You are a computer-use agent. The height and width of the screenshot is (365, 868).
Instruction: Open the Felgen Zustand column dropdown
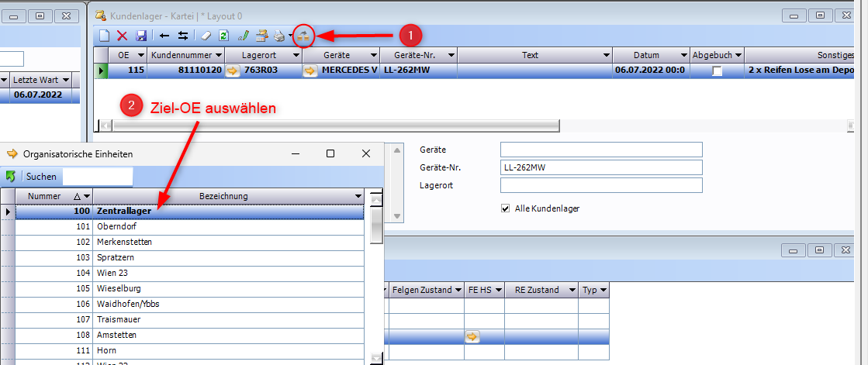[457, 290]
